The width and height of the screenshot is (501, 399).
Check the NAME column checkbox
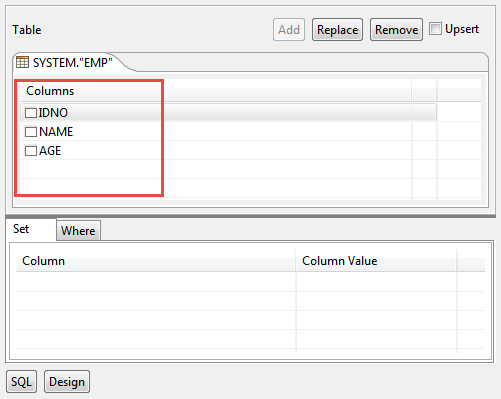pyautogui.click(x=31, y=132)
